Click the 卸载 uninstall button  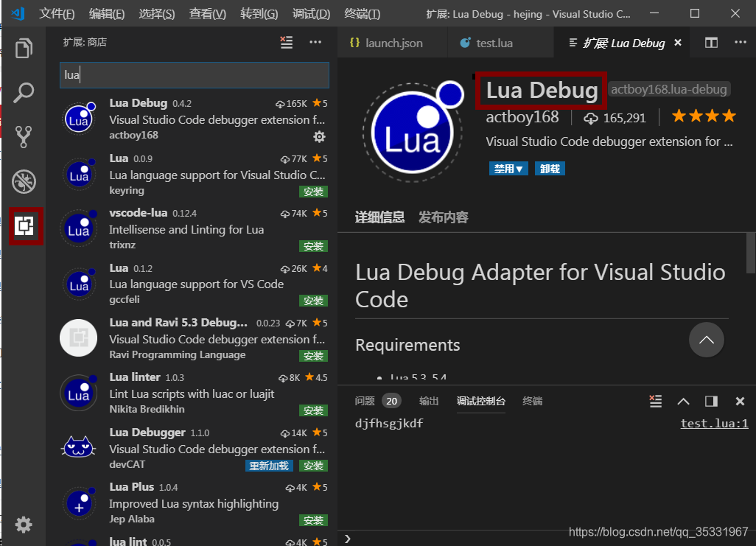point(550,169)
